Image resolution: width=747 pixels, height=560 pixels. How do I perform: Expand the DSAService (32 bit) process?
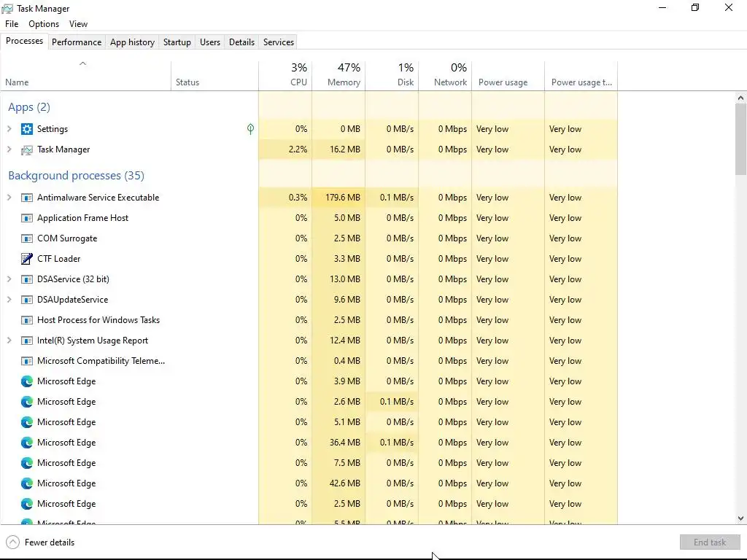[9, 279]
